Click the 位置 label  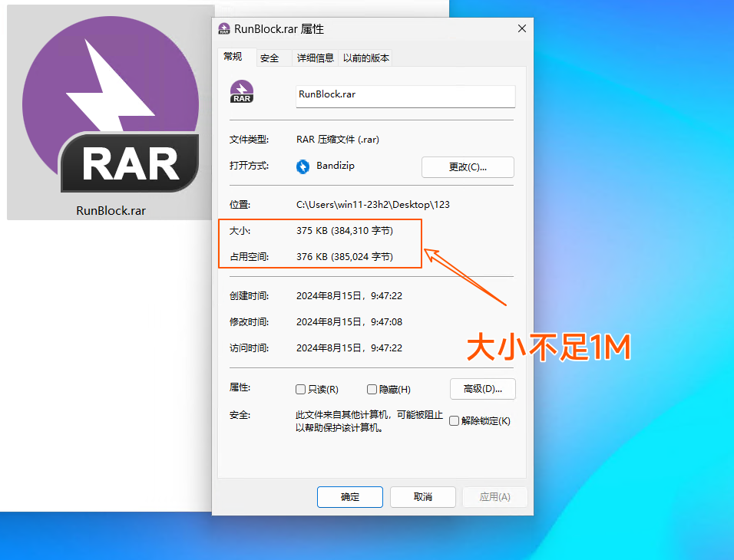(240, 205)
